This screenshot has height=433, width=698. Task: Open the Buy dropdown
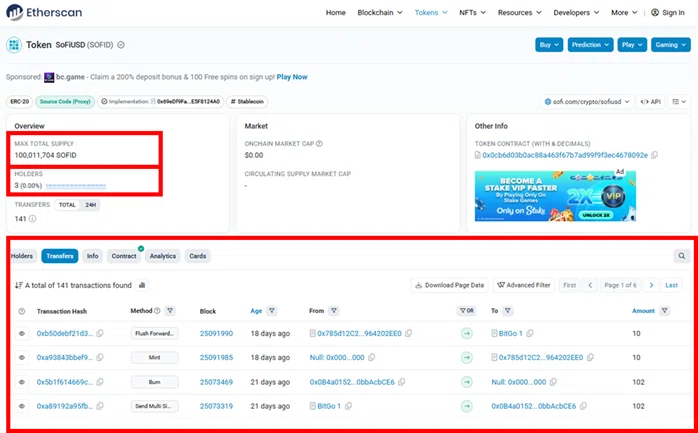tap(549, 45)
